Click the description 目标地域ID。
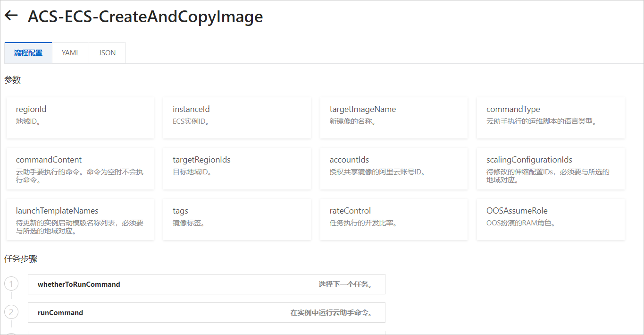 coord(193,172)
